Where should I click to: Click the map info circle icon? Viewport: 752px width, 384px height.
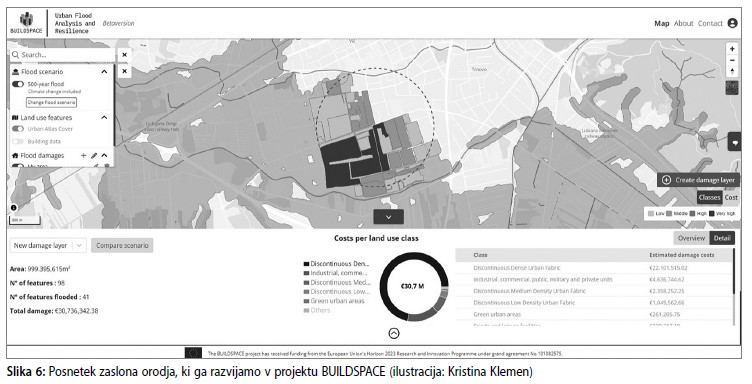point(13,208)
